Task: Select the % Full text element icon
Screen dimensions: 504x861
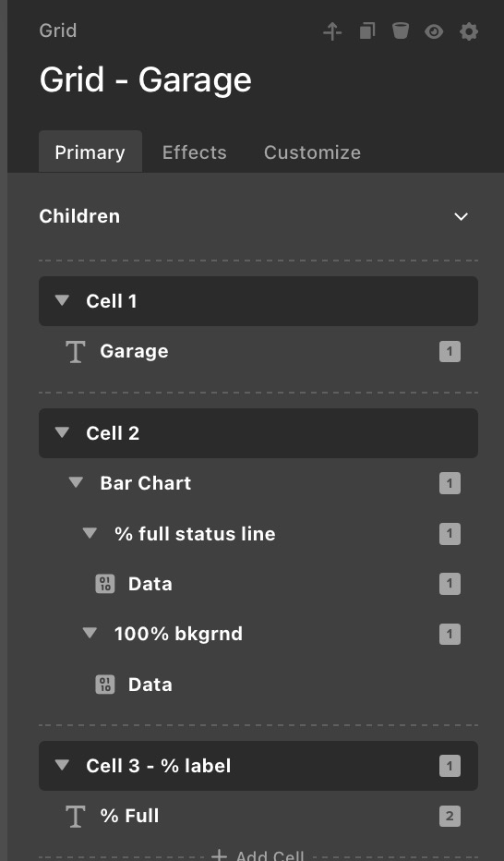Action: [75, 816]
